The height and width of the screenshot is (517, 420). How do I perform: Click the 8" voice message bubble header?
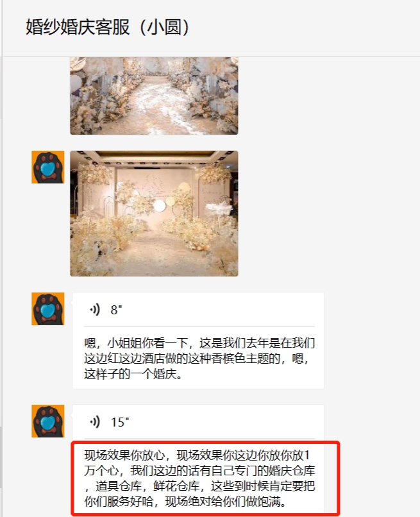point(198,310)
